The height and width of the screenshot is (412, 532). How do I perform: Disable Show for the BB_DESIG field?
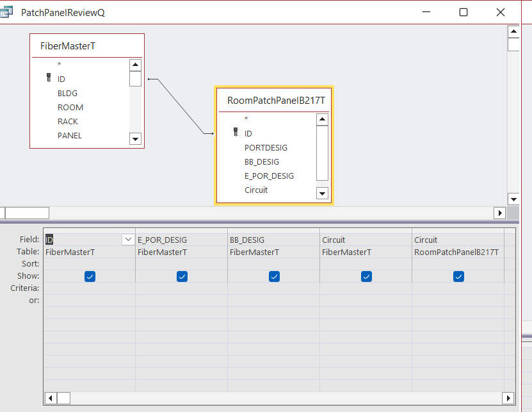274,276
